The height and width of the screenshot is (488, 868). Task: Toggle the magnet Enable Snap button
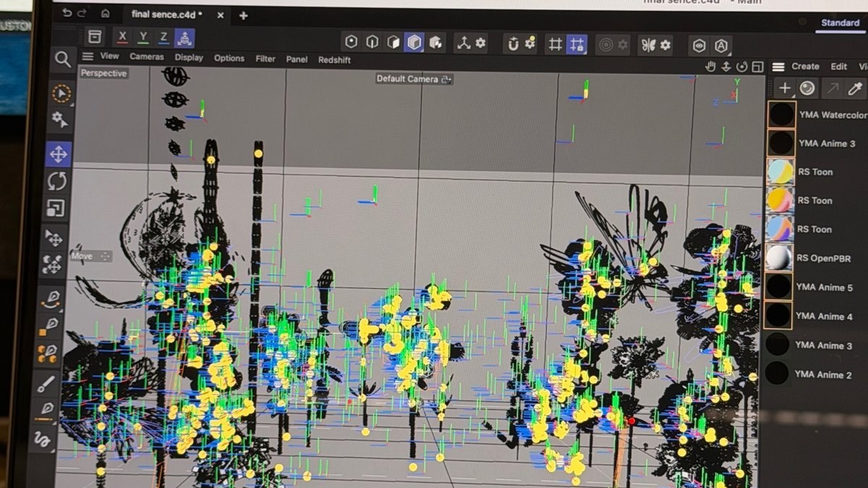513,43
